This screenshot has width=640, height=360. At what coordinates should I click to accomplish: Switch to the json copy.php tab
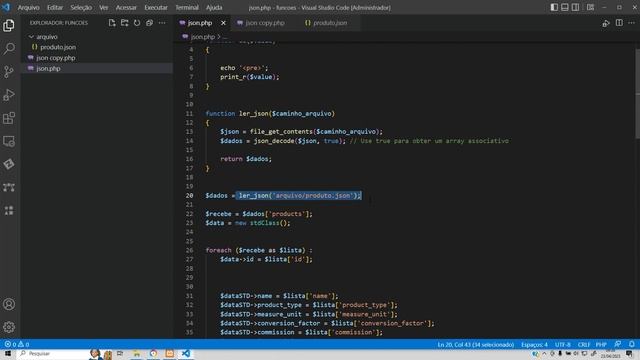[x=264, y=23]
